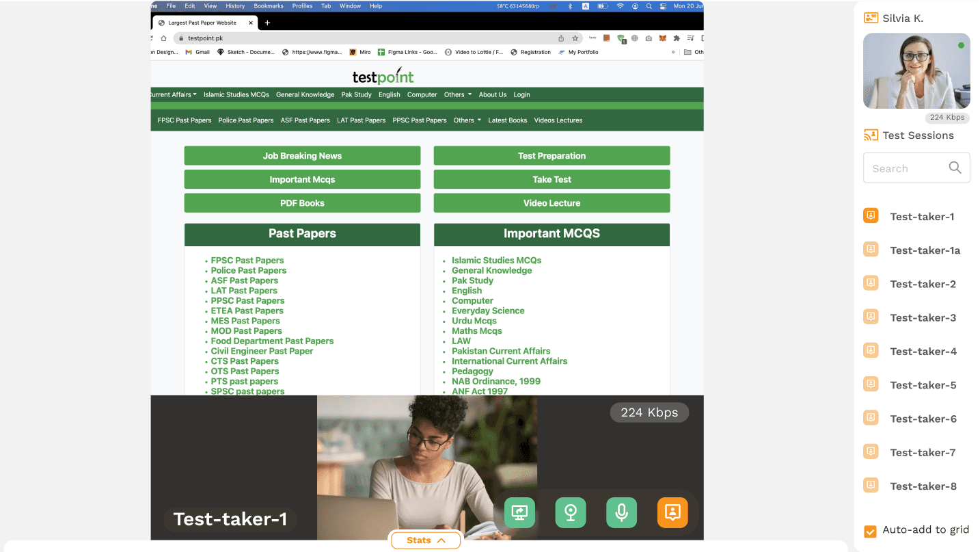Viewport: 980px width, 552px height.
Task: Close the Largest Past Paper Website tab
Action: [x=251, y=23]
